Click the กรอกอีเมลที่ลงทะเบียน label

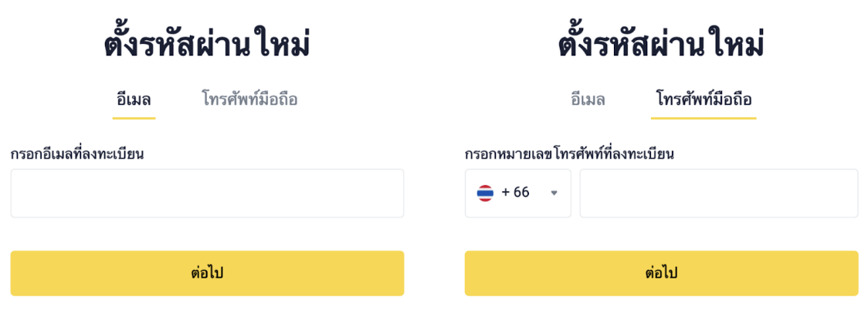(x=77, y=153)
